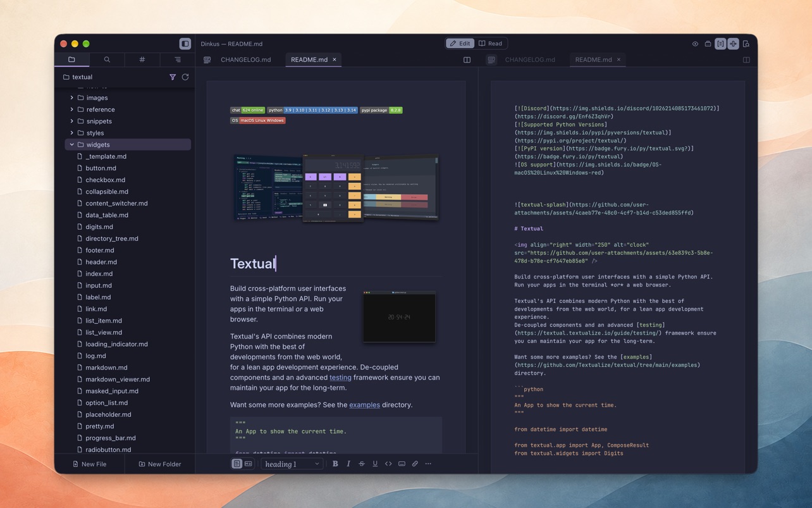Click the split pane icon in left tab bar
The image size is (812, 508).
coord(467,59)
